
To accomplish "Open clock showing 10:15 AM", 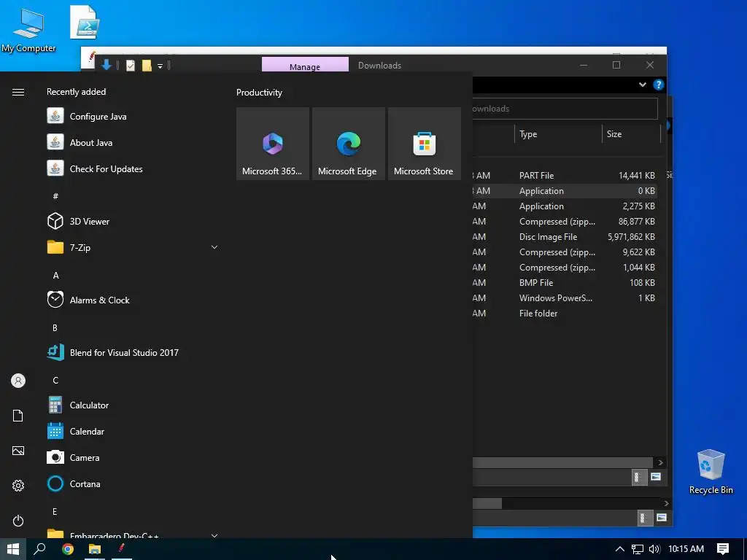I will click(686, 549).
